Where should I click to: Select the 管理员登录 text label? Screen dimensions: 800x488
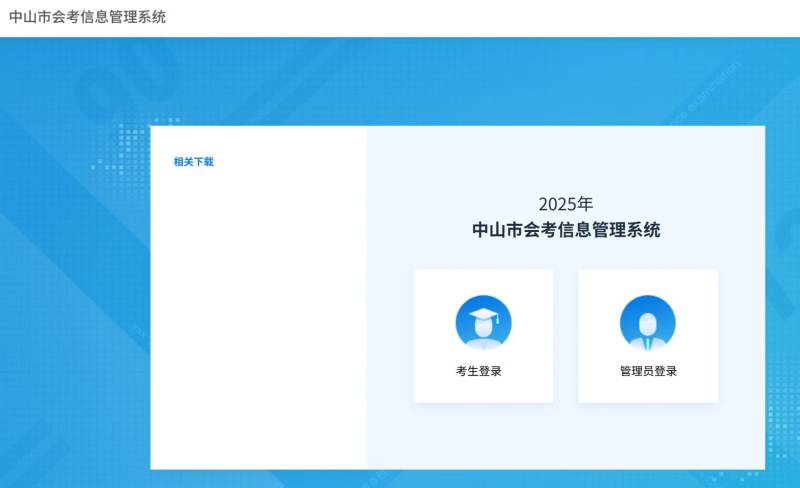(648, 371)
